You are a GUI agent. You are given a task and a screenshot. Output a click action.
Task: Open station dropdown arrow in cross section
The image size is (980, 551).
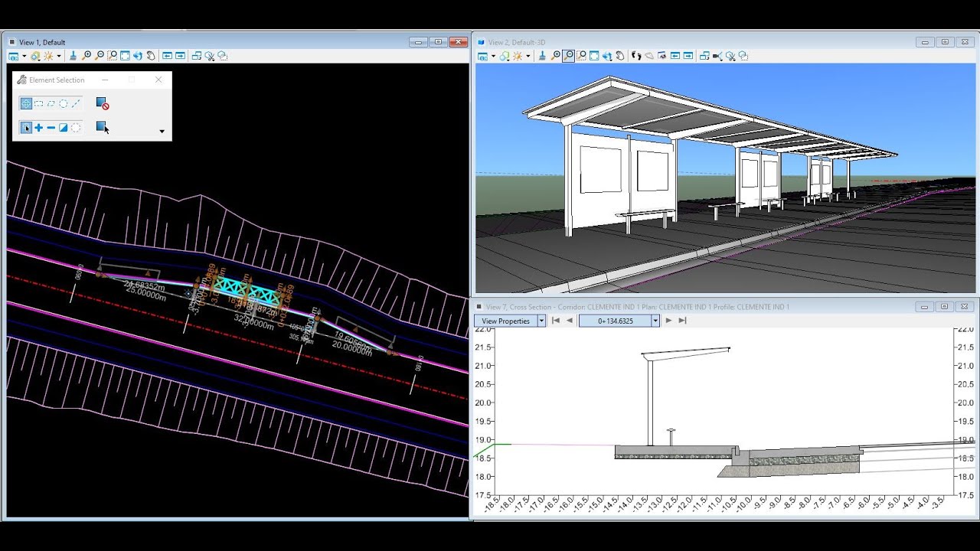655,321
